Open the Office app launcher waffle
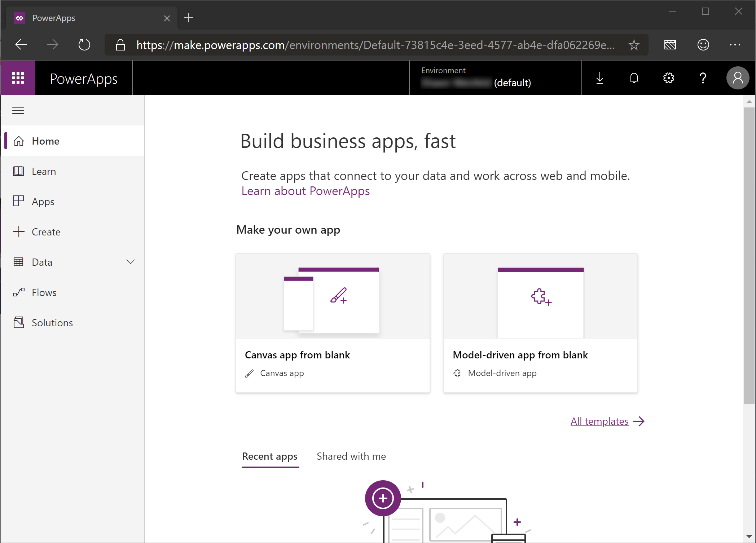 [18, 78]
